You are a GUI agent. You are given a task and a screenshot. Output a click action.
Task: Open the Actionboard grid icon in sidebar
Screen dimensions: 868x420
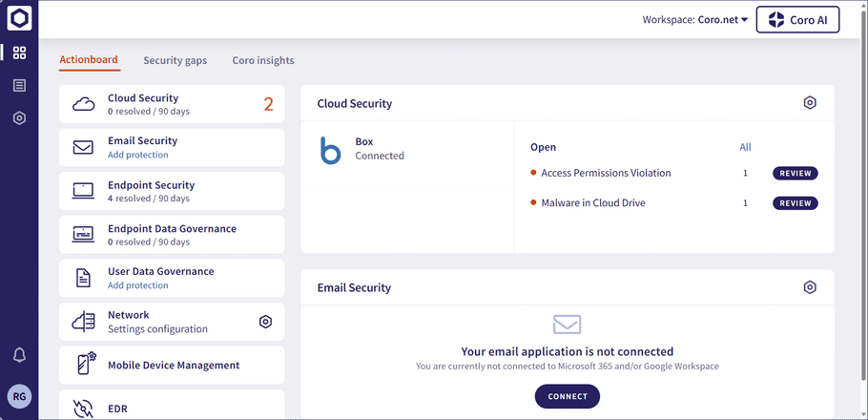point(19,53)
